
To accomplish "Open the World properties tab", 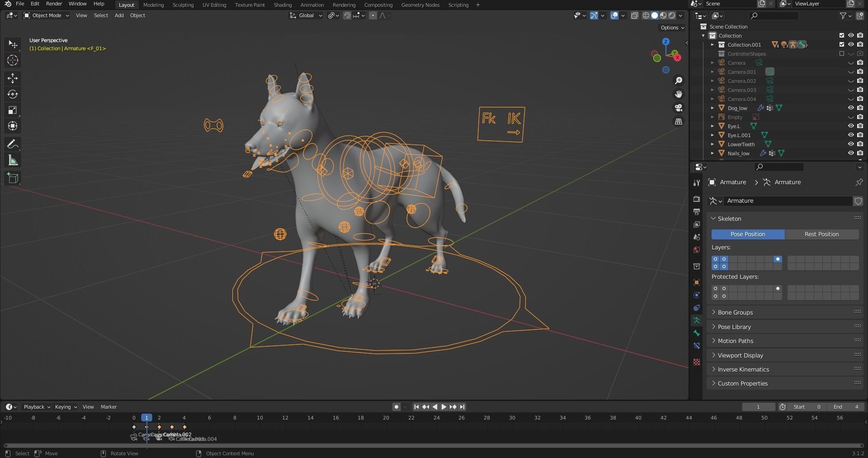I will point(697,250).
